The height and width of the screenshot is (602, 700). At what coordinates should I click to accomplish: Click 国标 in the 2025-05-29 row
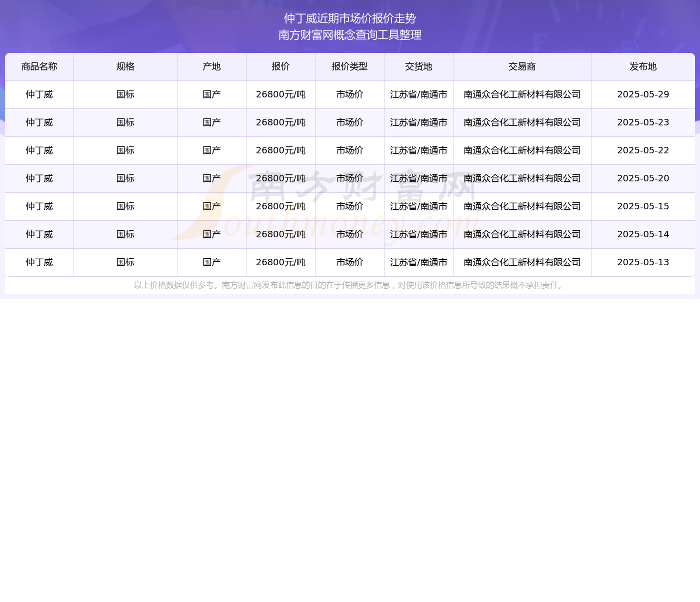pyautogui.click(x=125, y=94)
